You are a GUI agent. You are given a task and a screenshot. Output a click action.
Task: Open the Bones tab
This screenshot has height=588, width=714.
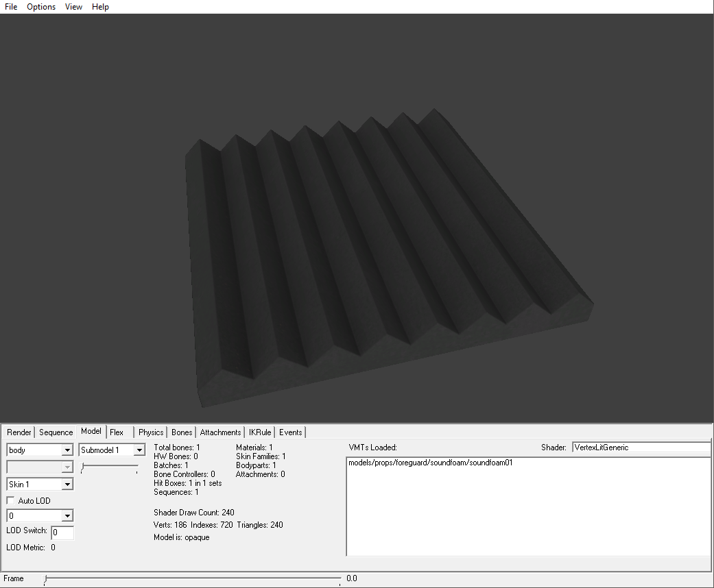(x=182, y=432)
